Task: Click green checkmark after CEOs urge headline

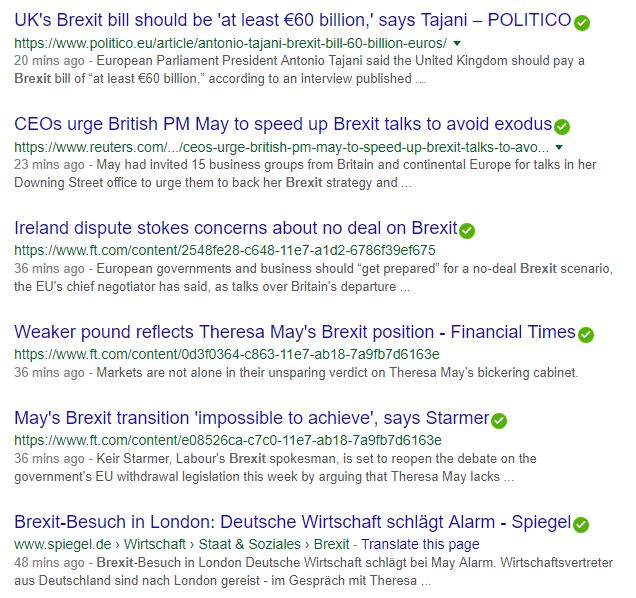Action: point(562,127)
